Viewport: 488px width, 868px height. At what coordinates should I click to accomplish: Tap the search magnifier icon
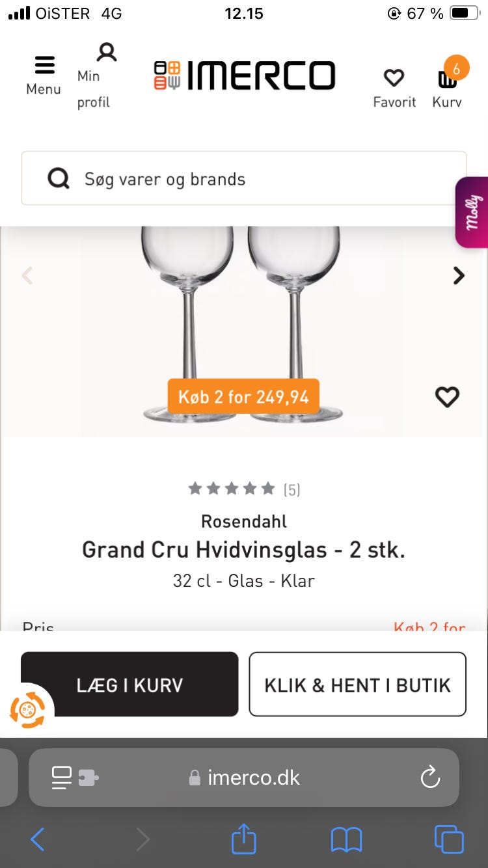coord(59,179)
